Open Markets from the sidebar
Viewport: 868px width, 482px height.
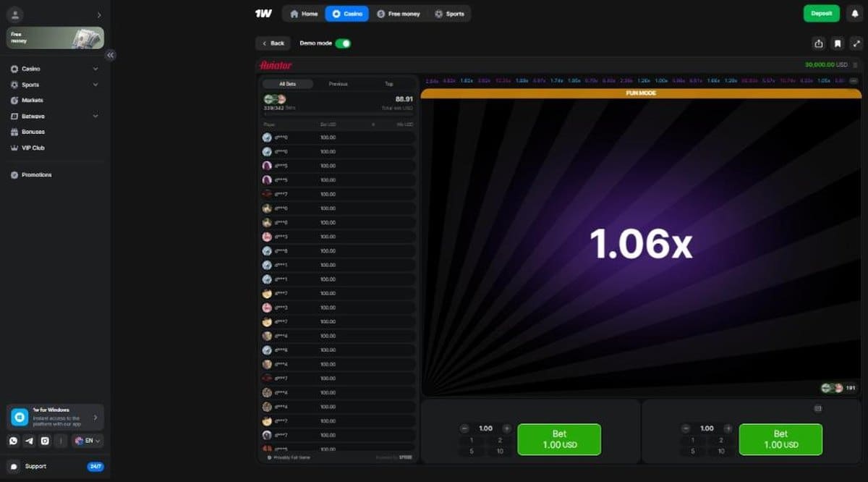(x=32, y=101)
